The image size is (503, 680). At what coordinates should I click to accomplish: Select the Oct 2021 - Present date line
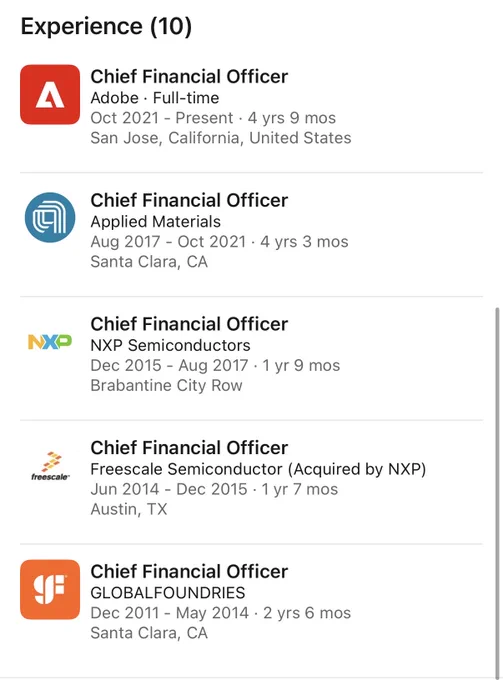[213, 118]
